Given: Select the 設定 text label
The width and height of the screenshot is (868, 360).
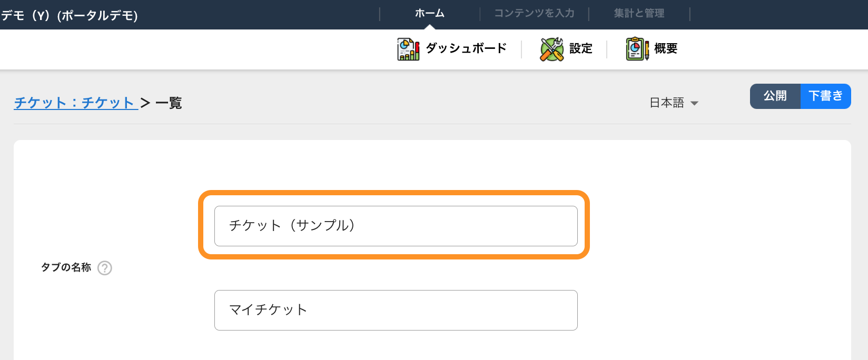Looking at the screenshot, I should (581, 48).
